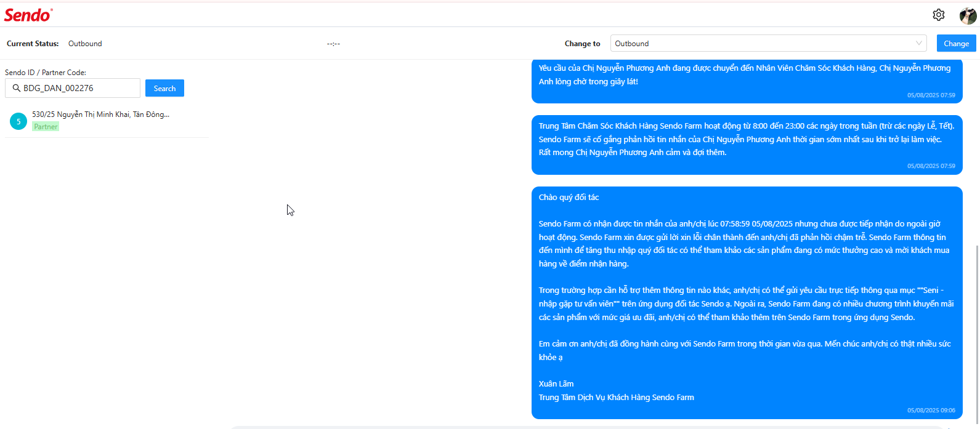Click the Change button

coord(956,43)
